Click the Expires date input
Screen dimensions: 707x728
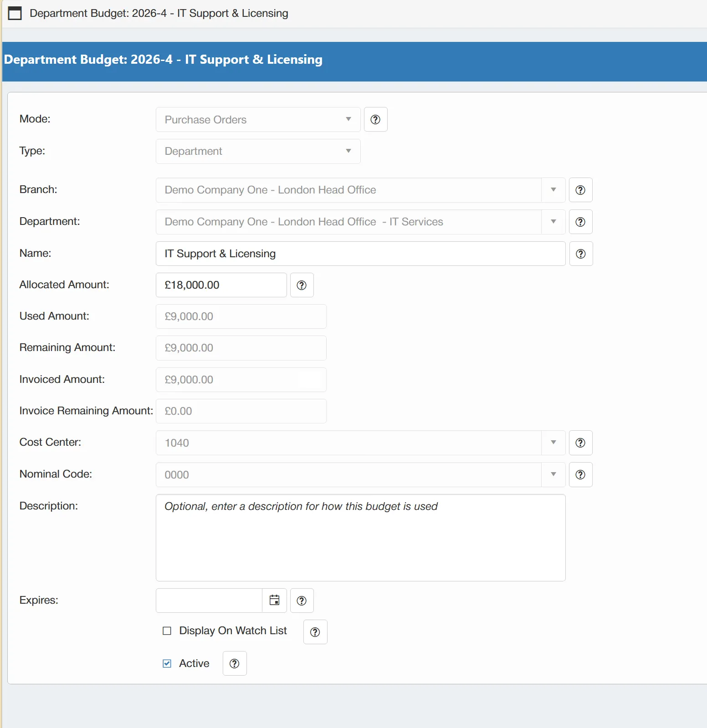tap(209, 601)
